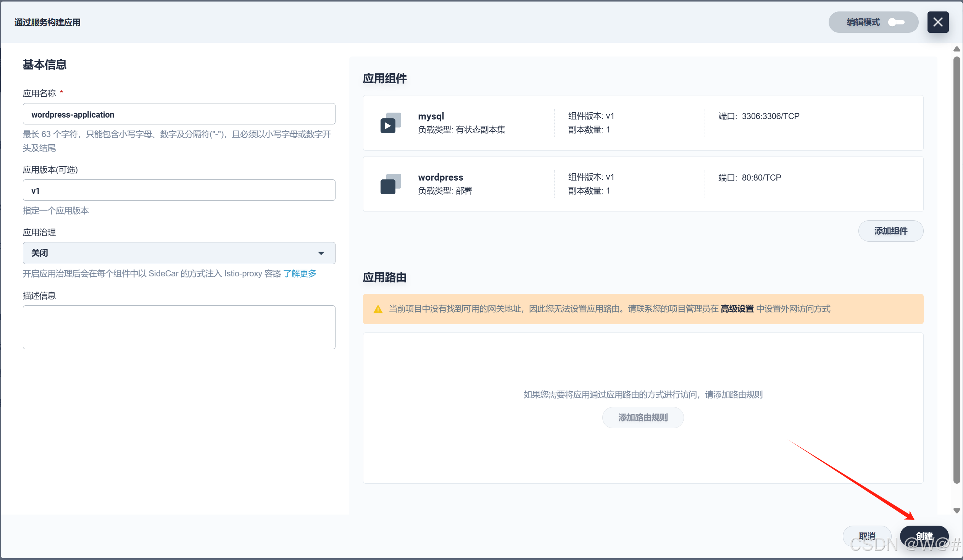
Task: Click the 添加组件 button
Action: [x=890, y=231]
